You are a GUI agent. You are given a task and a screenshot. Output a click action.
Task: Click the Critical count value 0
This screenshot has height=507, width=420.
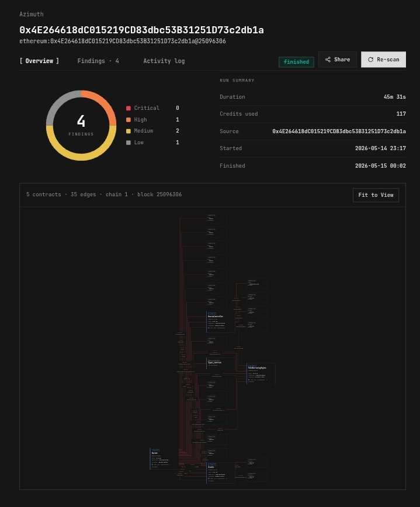[x=178, y=108]
